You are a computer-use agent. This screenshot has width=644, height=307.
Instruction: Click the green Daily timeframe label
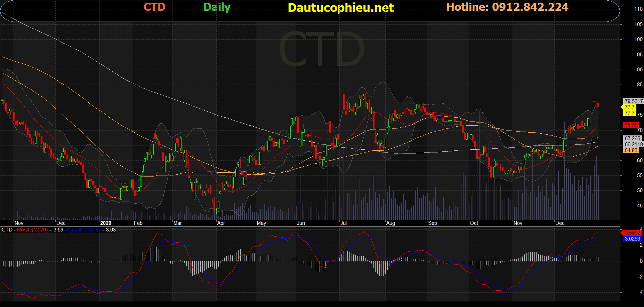coord(217,7)
